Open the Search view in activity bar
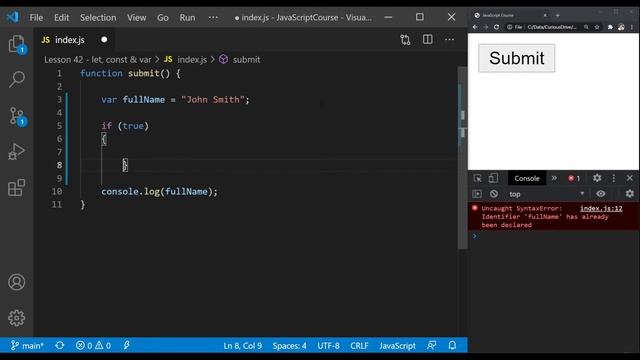 (x=17, y=79)
